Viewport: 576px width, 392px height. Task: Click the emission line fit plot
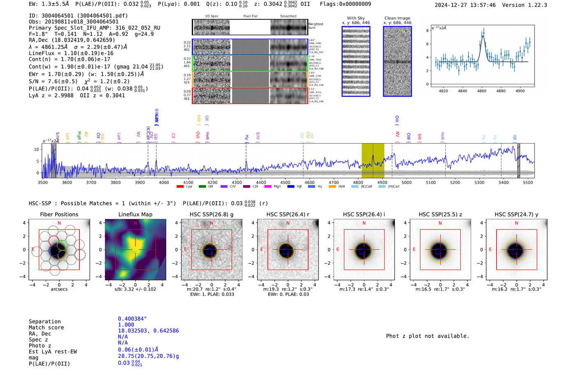(482, 56)
